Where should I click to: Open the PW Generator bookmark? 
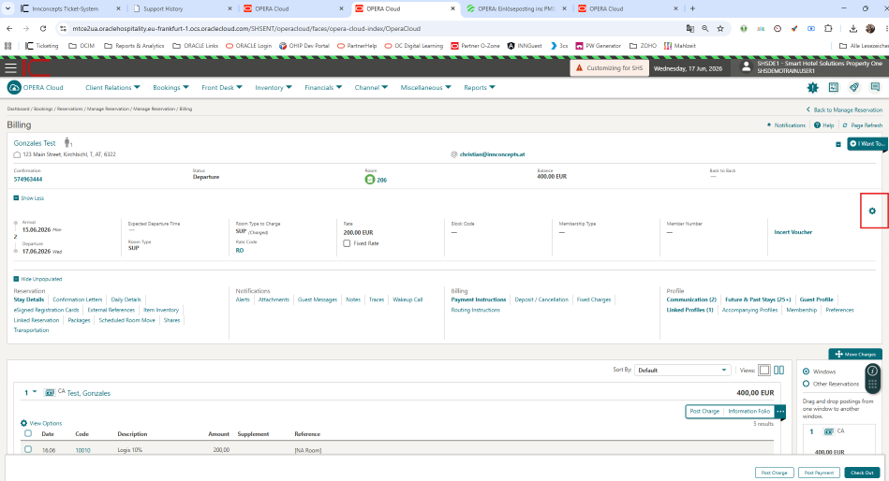click(x=598, y=45)
